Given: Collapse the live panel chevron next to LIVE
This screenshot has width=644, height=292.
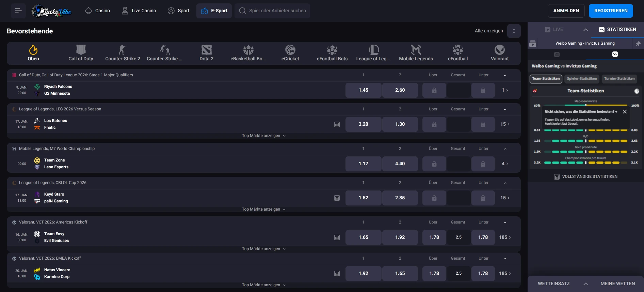Looking at the screenshot, I should tap(586, 30).
